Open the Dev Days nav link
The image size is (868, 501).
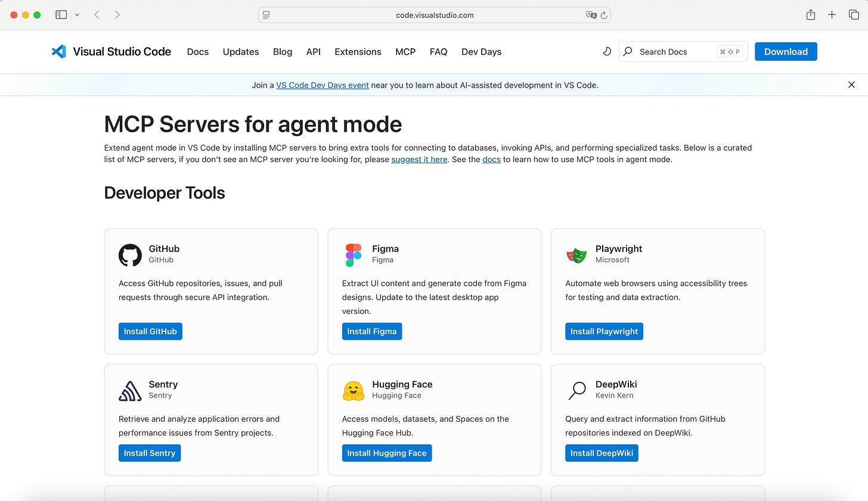[481, 52]
